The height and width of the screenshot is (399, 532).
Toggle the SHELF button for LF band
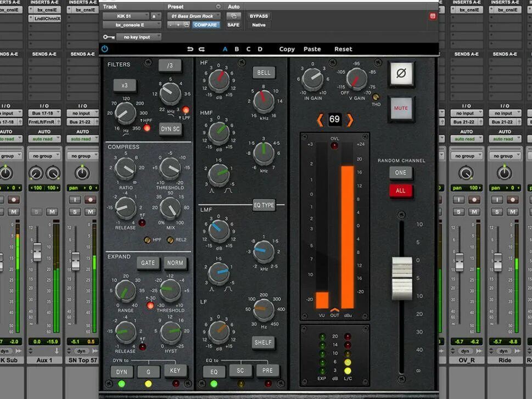(263, 342)
